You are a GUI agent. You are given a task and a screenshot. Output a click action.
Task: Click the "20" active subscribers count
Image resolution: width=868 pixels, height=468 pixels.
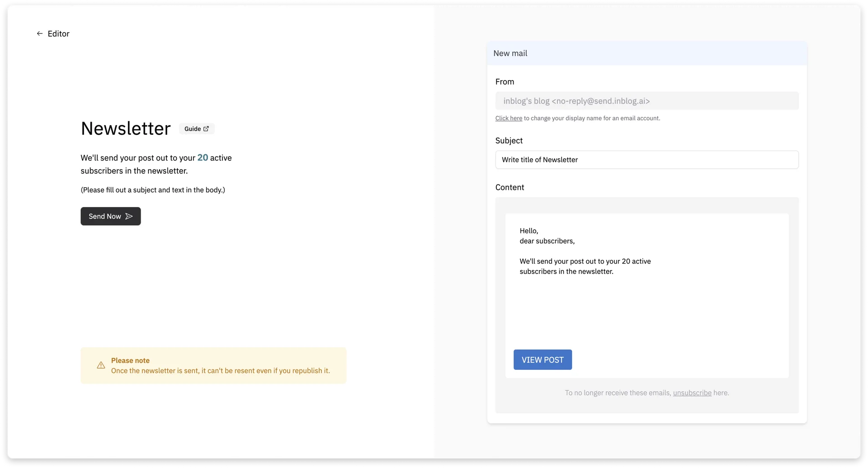coord(203,157)
